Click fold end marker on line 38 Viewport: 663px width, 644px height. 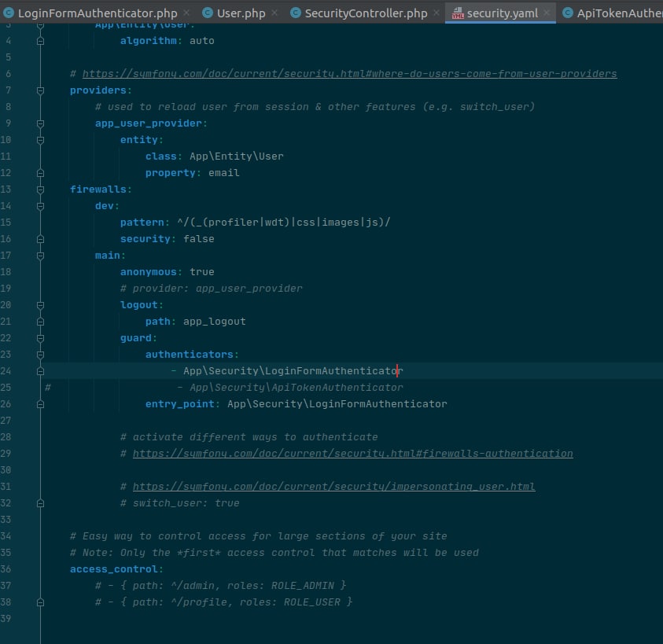tap(40, 602)
